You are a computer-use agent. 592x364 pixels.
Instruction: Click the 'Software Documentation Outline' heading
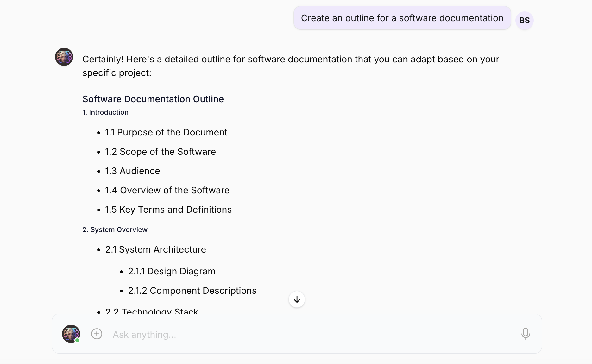tap(153, 99)
